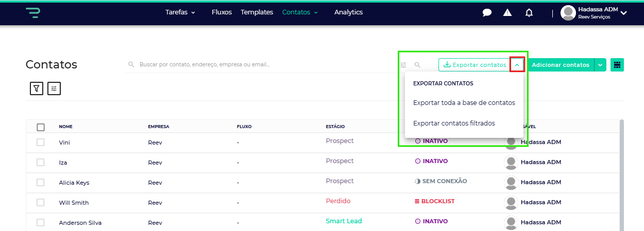Click the warning alert triangle icon
The image size is (644, 231).
click(507, 13)
